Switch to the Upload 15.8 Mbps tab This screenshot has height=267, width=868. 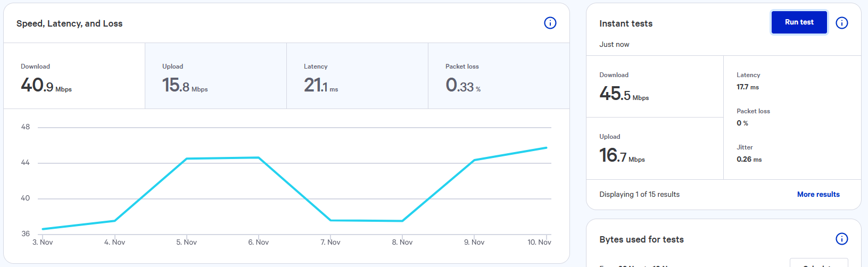[216, 76]
